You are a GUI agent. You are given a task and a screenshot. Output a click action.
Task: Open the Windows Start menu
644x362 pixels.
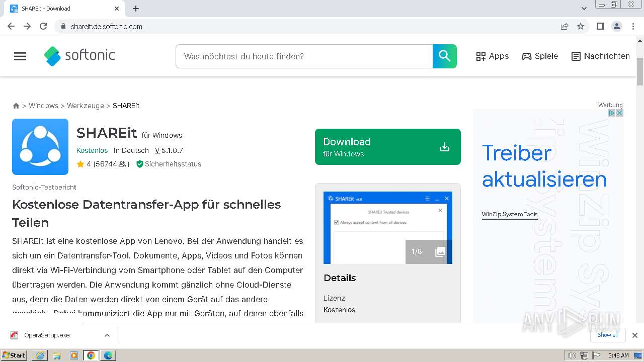click(x=14, y=355)
